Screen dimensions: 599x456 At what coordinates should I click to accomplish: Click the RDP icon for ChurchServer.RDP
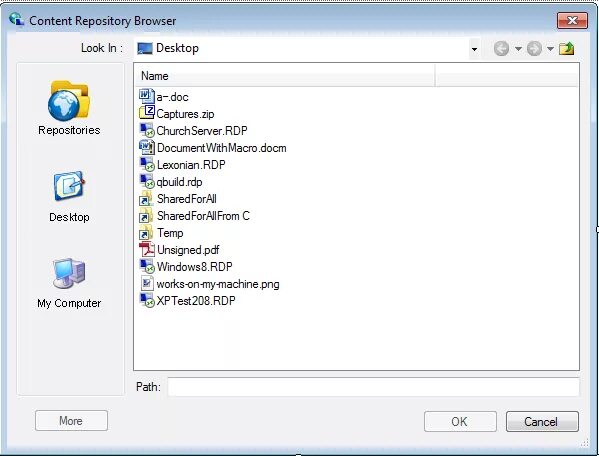pos(147,130)
